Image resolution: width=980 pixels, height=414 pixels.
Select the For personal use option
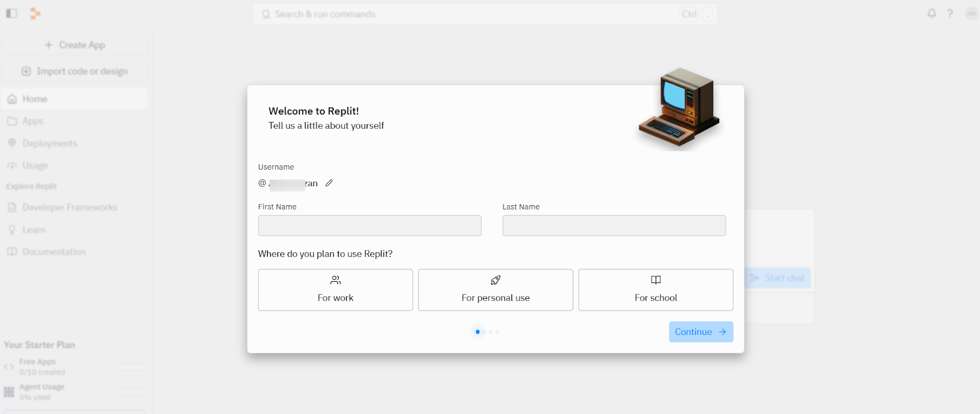tap(496, 290)
